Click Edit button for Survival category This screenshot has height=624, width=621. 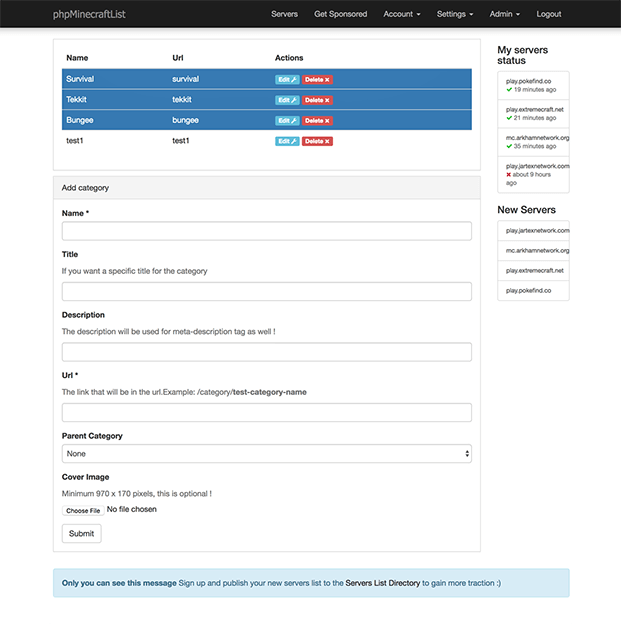coord(287,79)
